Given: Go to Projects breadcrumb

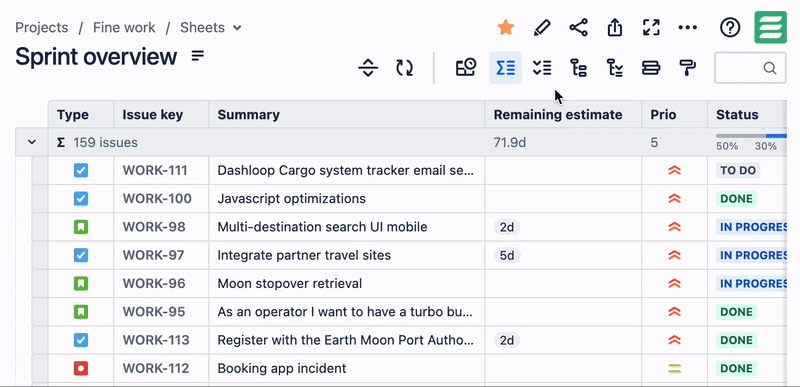Looking at the screenshot, I should pos(42,28).
